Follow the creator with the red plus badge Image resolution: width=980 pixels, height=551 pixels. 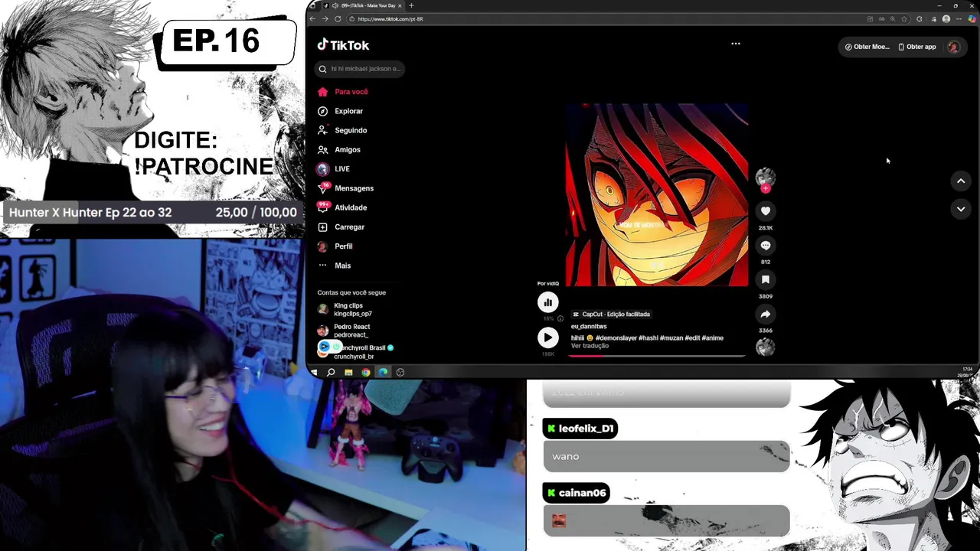[765, 188]
